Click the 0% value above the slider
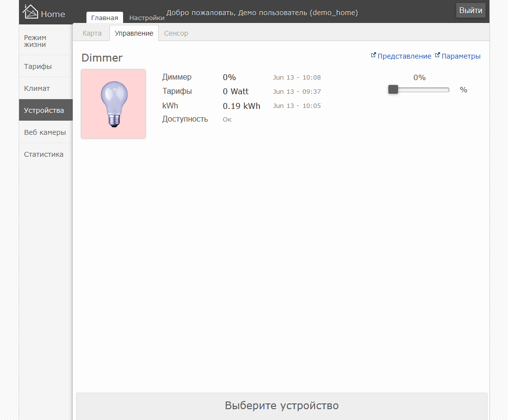Screen dimensions: 508x420 coord(419,77)
